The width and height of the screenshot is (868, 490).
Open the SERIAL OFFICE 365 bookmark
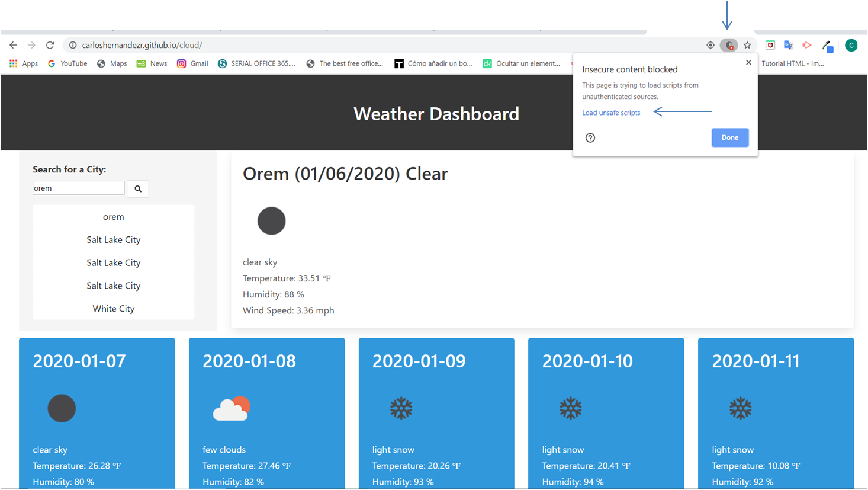[x=256, y=63]
